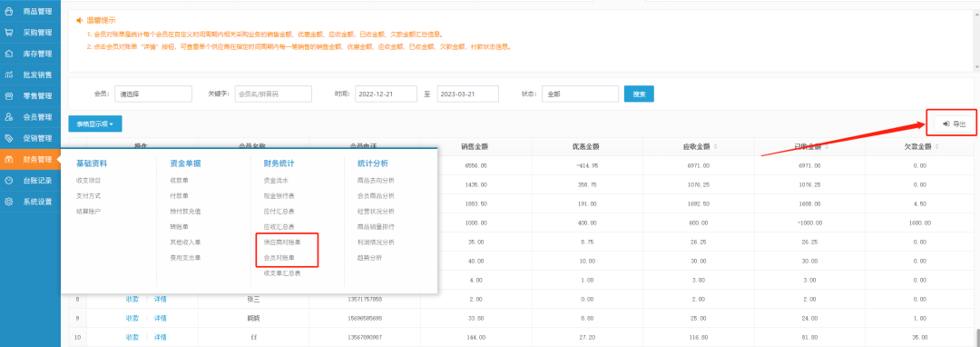Open 收支项目 under 基础资料

coord(89,180)
